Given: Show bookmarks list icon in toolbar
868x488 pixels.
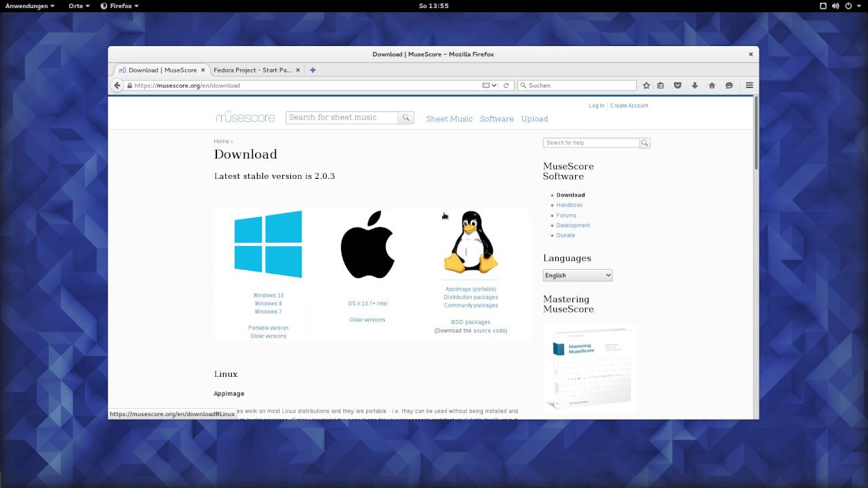Looking at the screenshot, I should (660, 85).
